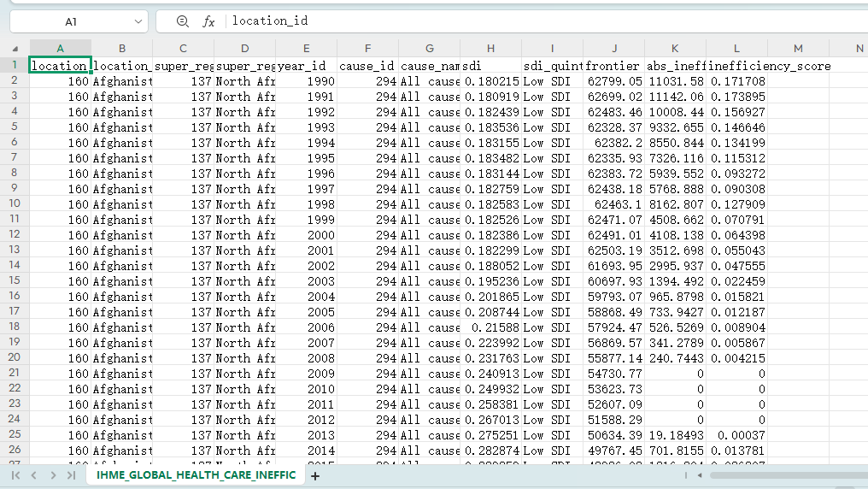The height and width of the screenshot is (489, 868).
Task: Go to last sheet navigation arrow
Action: (x=72, y=475)
